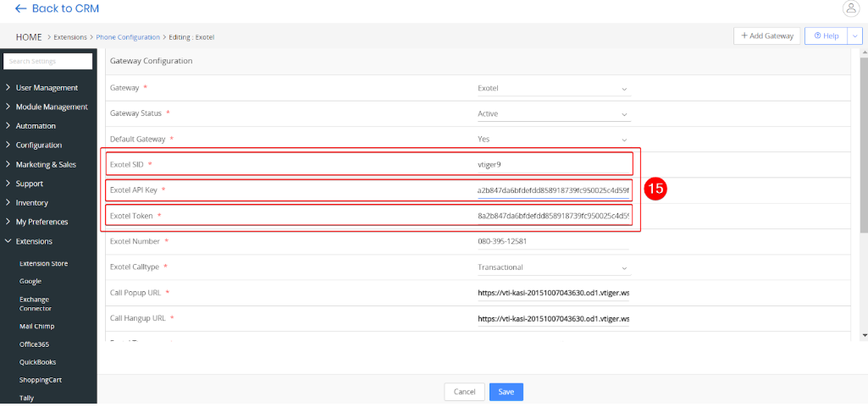Screen dimensions: 868x407
Task: Open Exchange Connector settings
Action: click(x=36, y=304)
